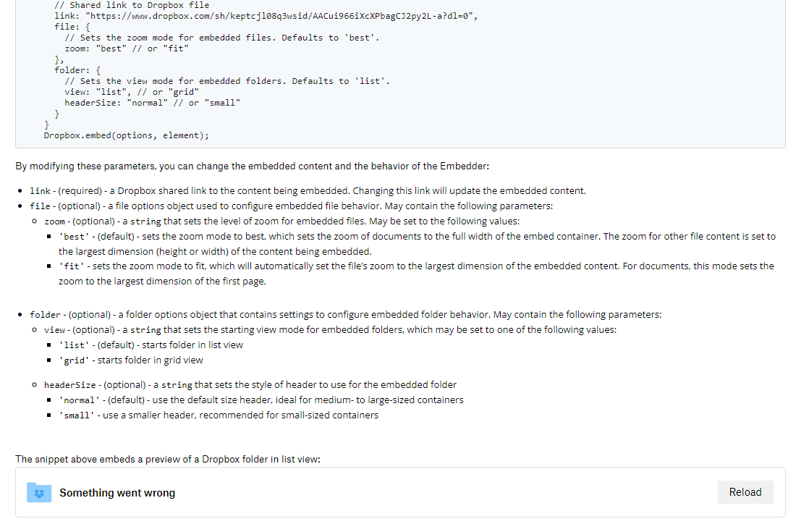Click the 'small' header size value

[77, 415]
